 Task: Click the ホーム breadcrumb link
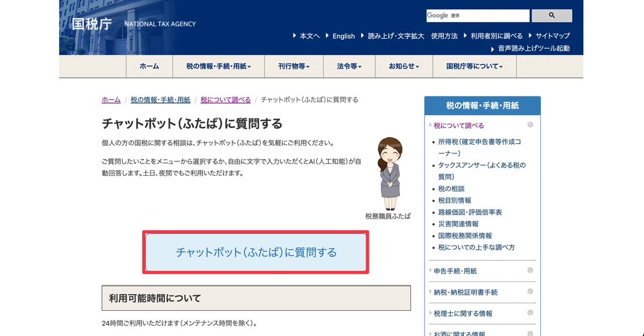[x=111, y=100]
